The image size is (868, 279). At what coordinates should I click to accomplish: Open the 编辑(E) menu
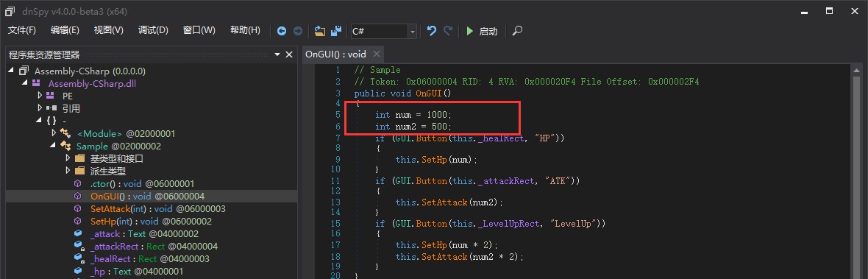click(65, 30)
